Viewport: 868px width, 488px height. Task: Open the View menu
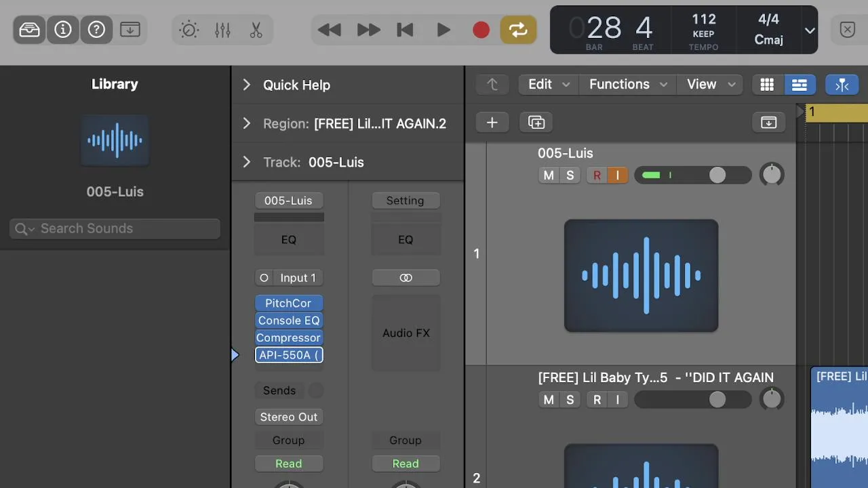coord(711,84)
